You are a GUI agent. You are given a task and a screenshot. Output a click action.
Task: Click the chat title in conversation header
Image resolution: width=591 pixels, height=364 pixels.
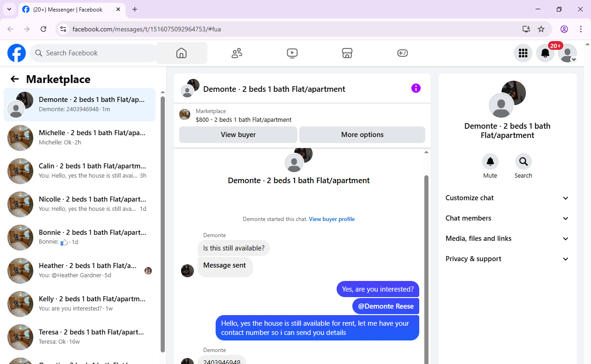pyautogui.click(x=274, y=89)
